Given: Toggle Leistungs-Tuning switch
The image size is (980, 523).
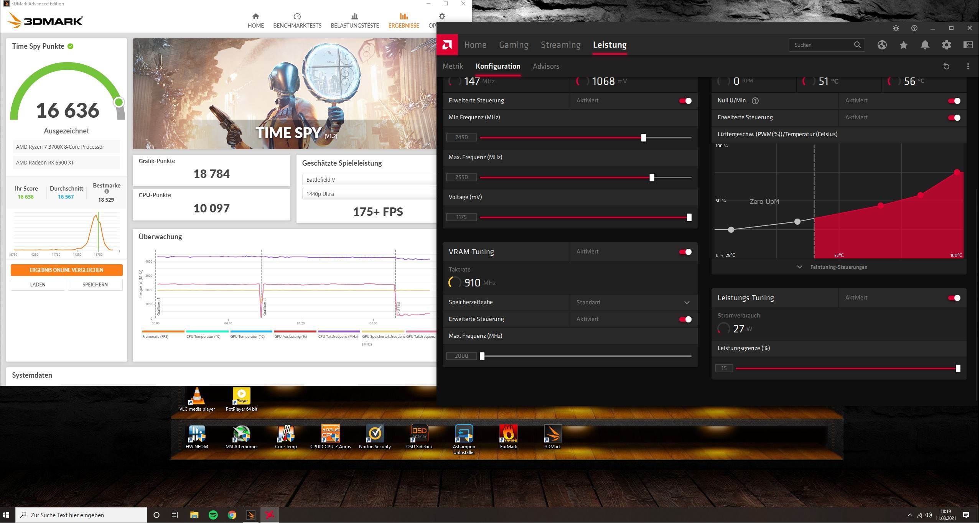Looking at the screenshot, I should [x=954, y=298].
